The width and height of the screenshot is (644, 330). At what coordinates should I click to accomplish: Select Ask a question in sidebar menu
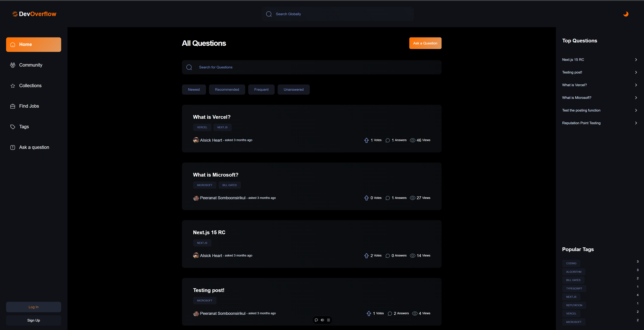pos(34,147)
